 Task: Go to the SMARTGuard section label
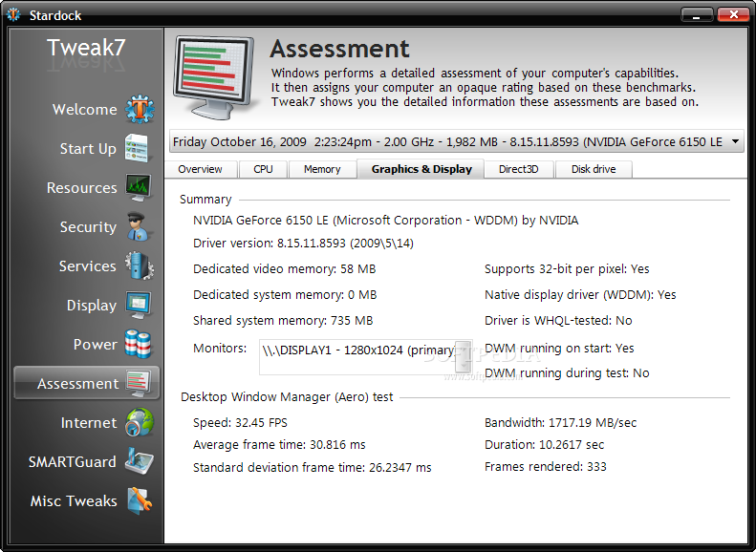click(73, 461)
